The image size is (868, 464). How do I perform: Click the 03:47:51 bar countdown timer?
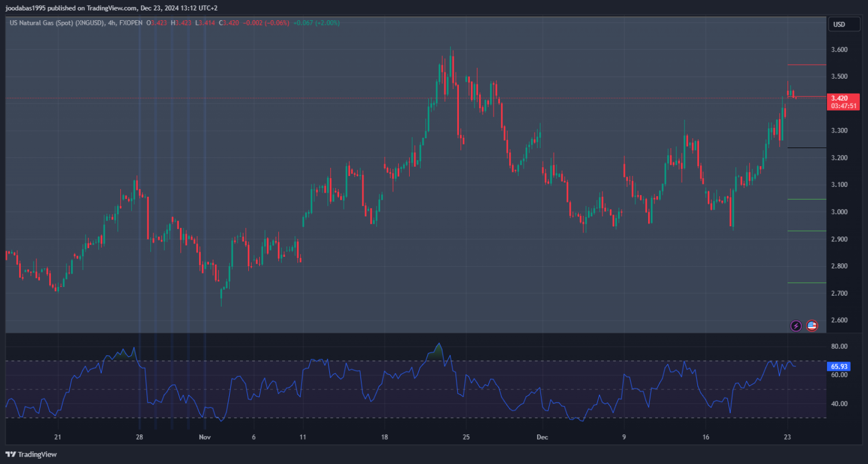[x=843, y=106]
